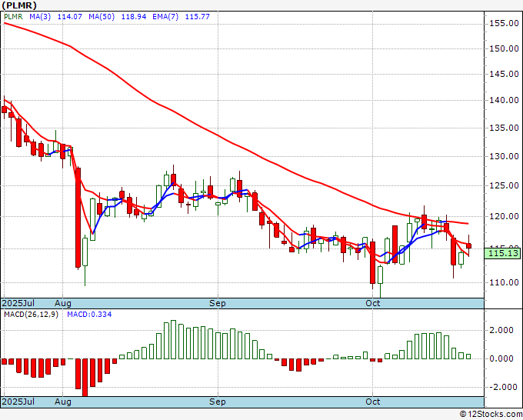
Task: Click Sep on the MACD time axis
Action: point(218,402)
